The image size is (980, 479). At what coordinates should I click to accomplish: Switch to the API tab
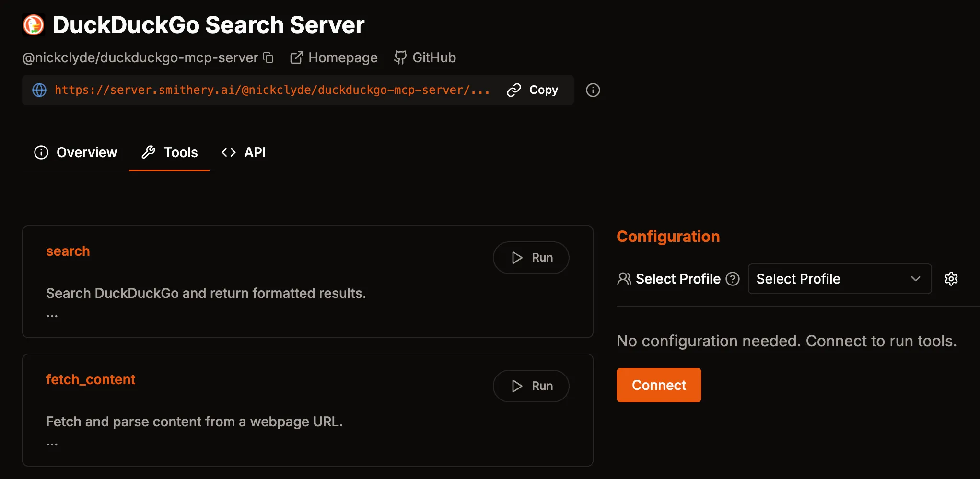click(244, 152)
